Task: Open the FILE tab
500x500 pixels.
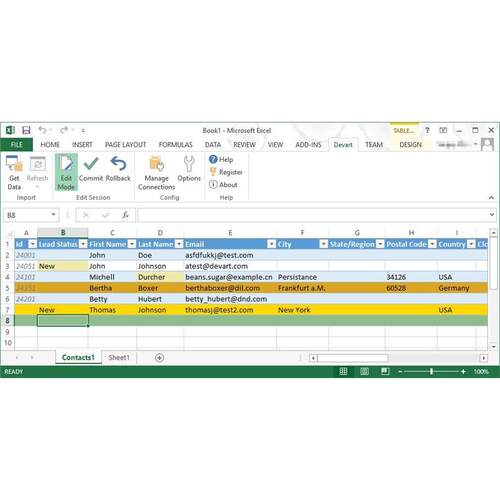Action: [17, 145]
